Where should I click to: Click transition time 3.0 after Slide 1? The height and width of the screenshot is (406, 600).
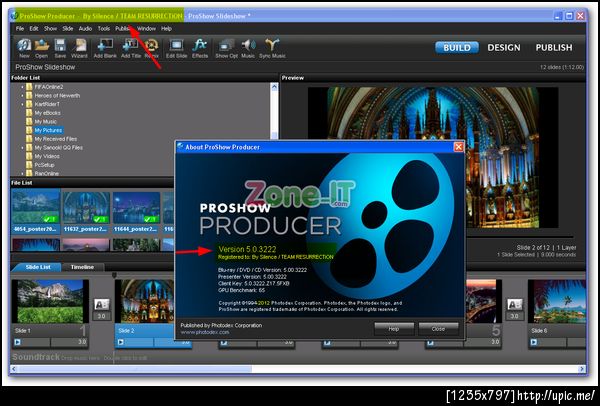coord(101,316)
